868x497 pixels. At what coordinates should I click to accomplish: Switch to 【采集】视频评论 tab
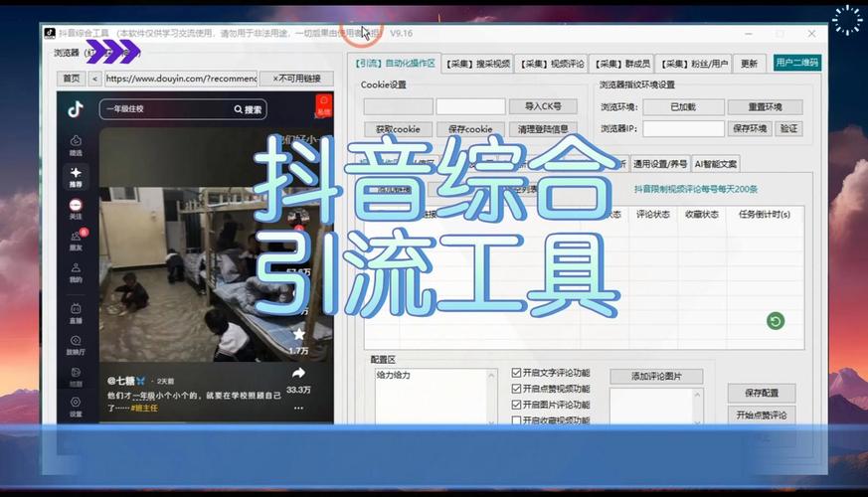552,65
